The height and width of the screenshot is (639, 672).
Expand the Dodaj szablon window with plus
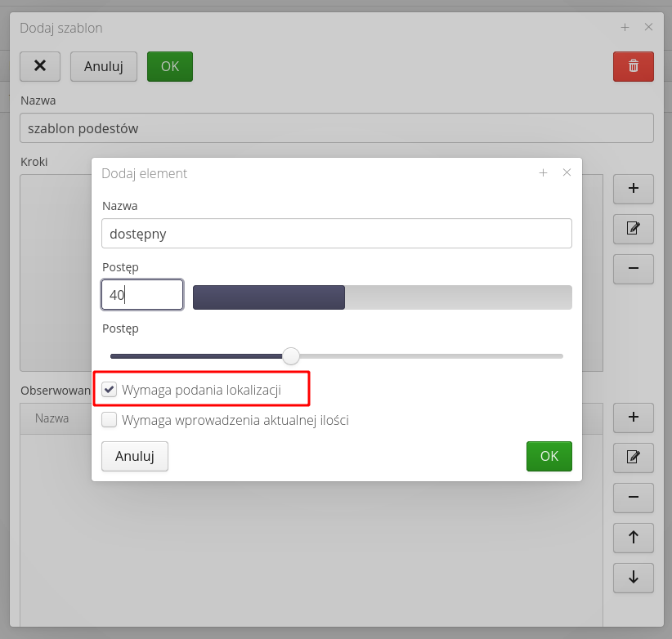click(x=625, y=27)
